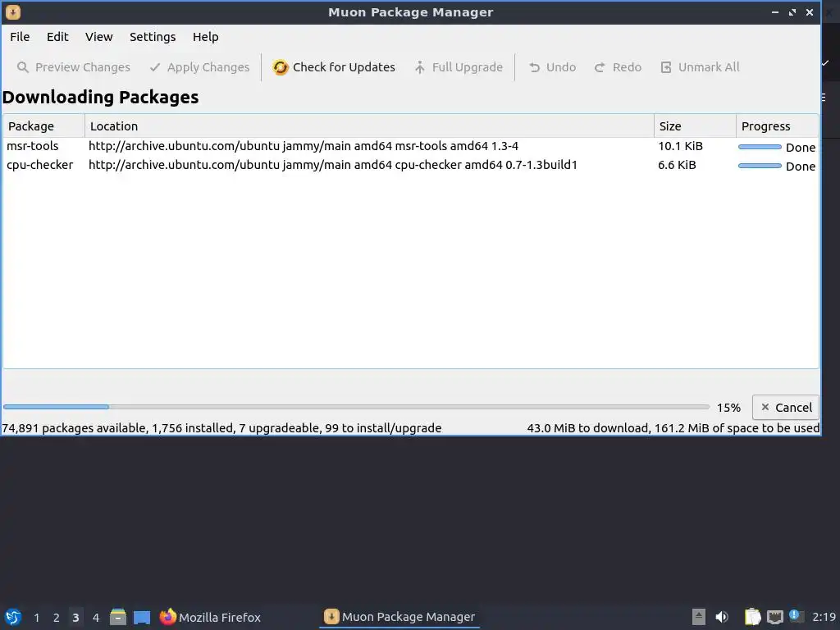Viewport: 840px width, 630px height.
Task: Close the Muon Package Manager window
Action: tap(810, 11)
